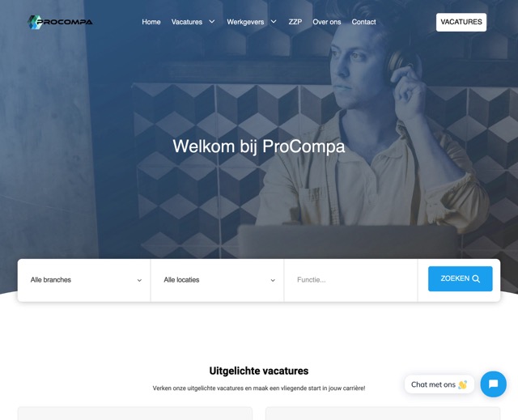Click the ZOEKEN search button
Viewport: 518px width, 420px height.
point(461,278)
